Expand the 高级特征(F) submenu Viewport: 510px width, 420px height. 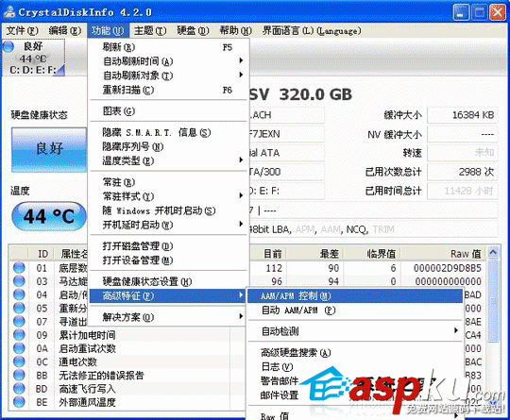[x=168, y=295]
